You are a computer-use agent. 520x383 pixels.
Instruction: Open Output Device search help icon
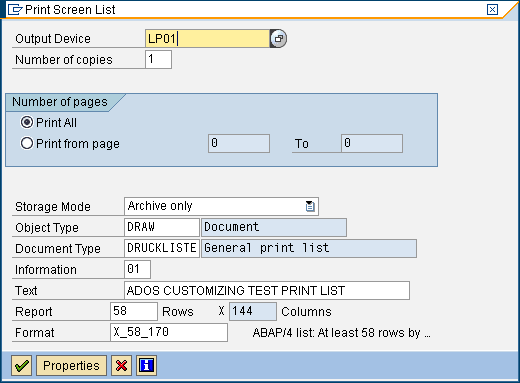point(278,39)
